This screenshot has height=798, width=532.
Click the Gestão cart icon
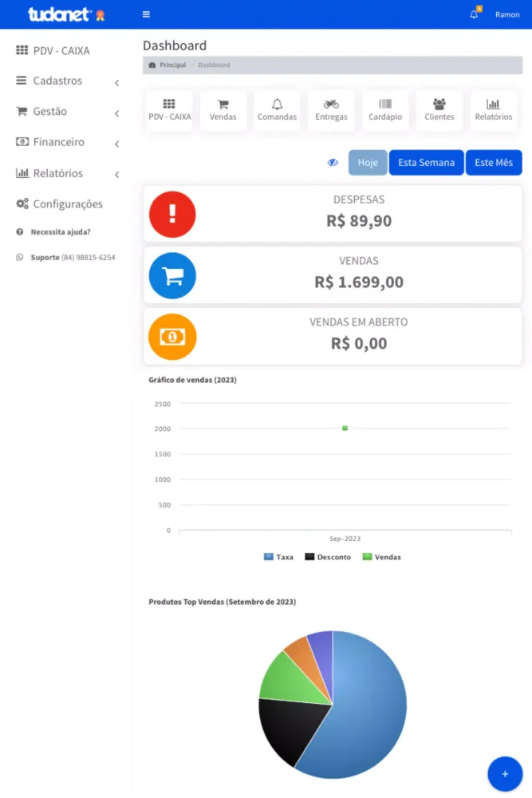point(22,111)
